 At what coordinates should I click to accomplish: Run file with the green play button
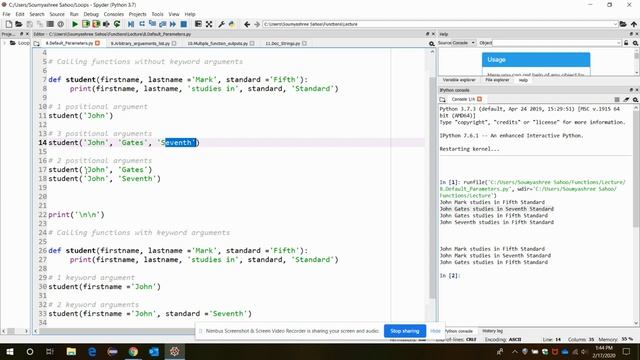(75, 24)
